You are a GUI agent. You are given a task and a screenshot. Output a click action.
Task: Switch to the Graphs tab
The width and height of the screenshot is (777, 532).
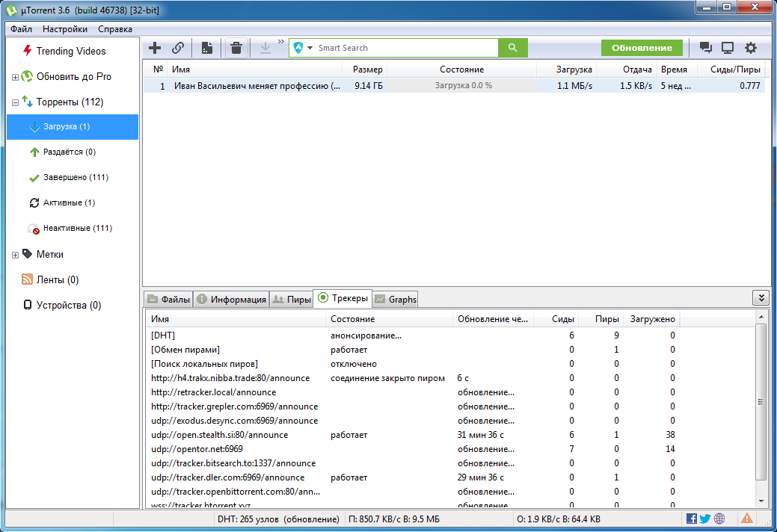396,299
